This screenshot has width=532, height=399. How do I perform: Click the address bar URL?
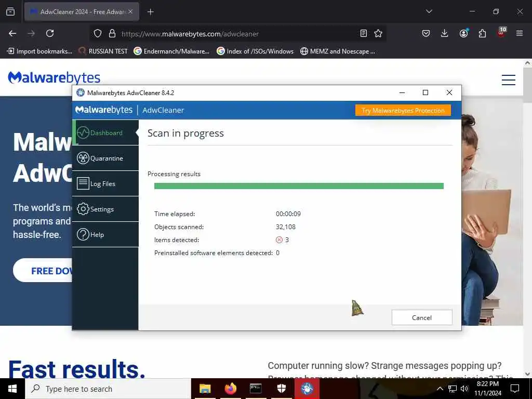[190, 34]
